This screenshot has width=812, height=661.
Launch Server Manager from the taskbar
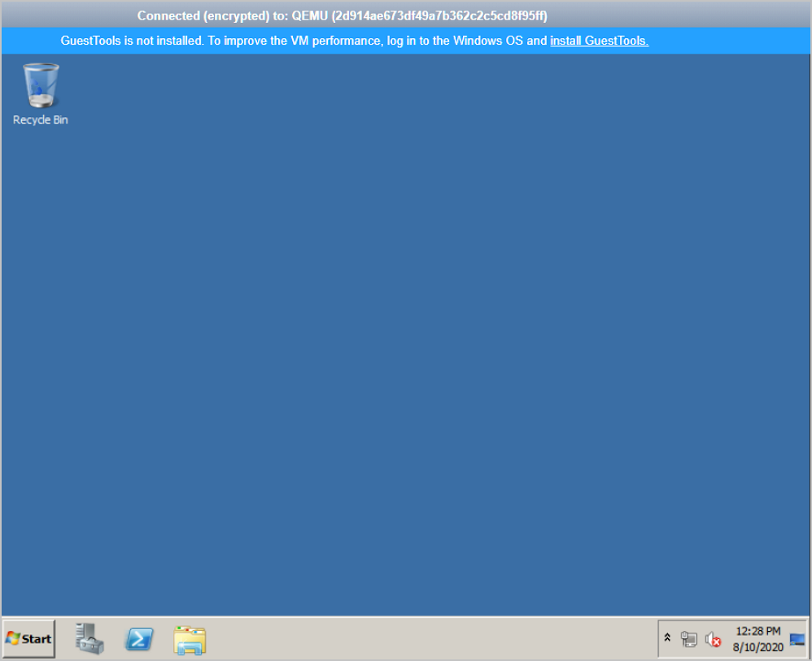(89, 639)
